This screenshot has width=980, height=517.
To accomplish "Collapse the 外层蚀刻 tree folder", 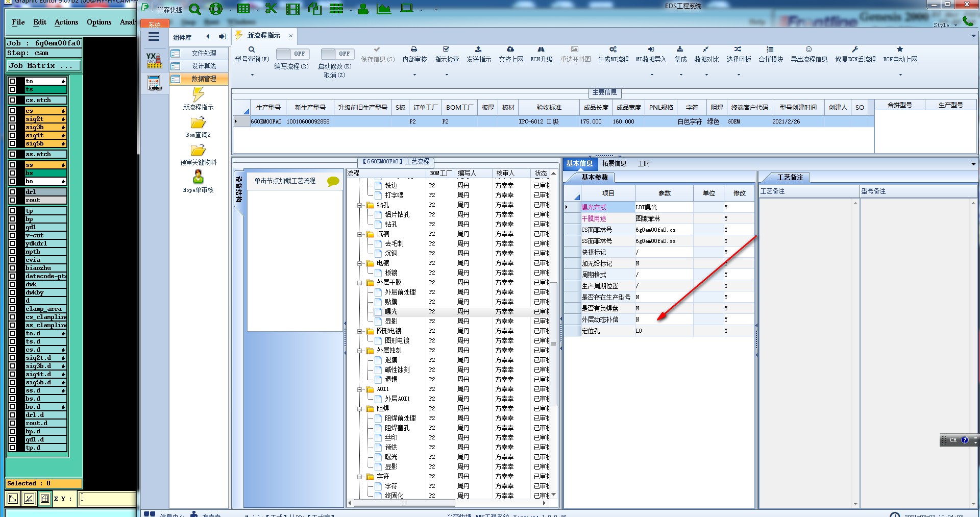I will tap(359, 351).
